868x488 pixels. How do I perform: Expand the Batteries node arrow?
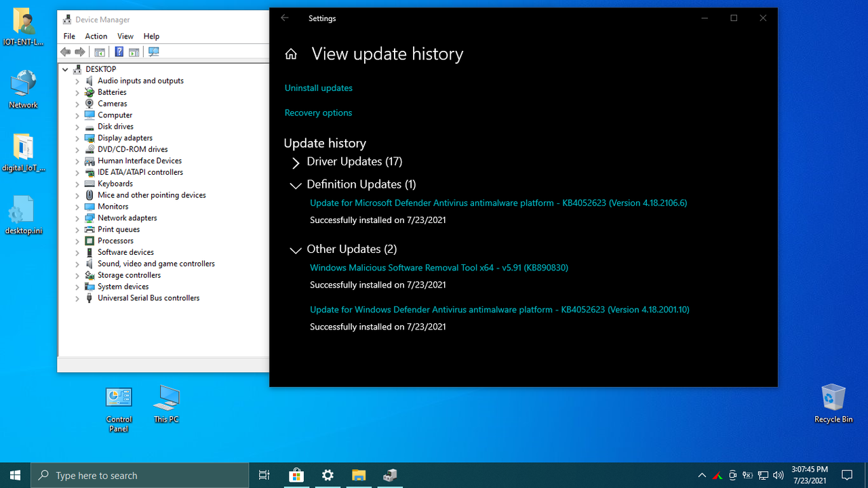(77, 92)
